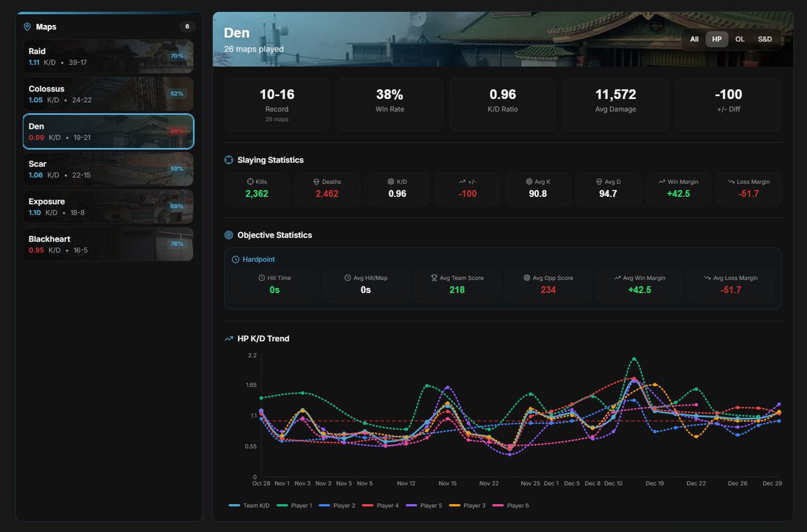This screenshot has width=807, height=532.
Task: Open the S&D stats tab
Action: pos(765,39)
